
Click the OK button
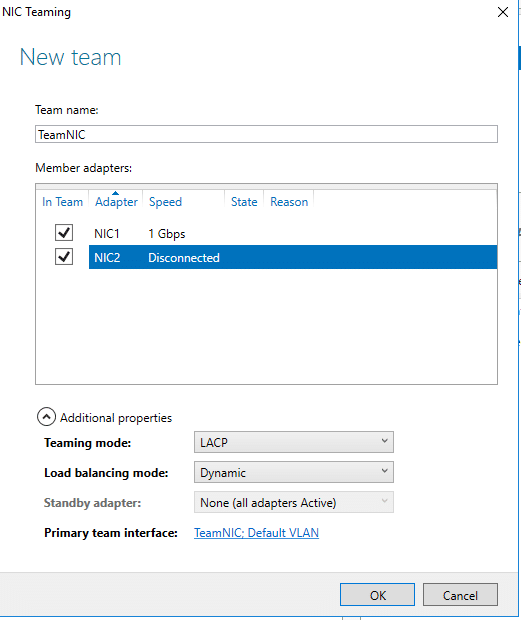pyautogui.click(x=377, y=595)
